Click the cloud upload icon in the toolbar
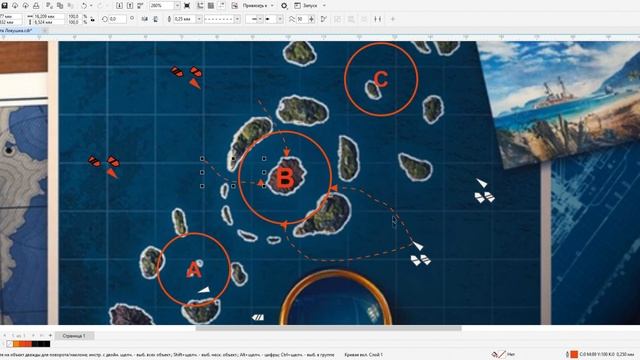Screen dimensions: 640x360 pyautogui.click(x=25, y=6)
